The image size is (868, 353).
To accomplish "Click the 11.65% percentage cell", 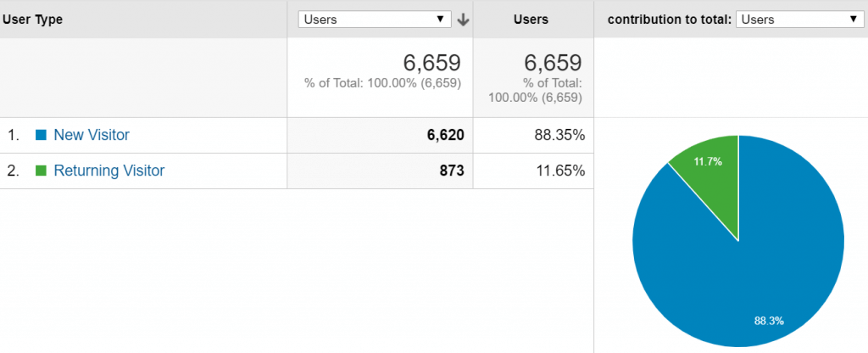I will pyautogui.click(x=561, y=171).
